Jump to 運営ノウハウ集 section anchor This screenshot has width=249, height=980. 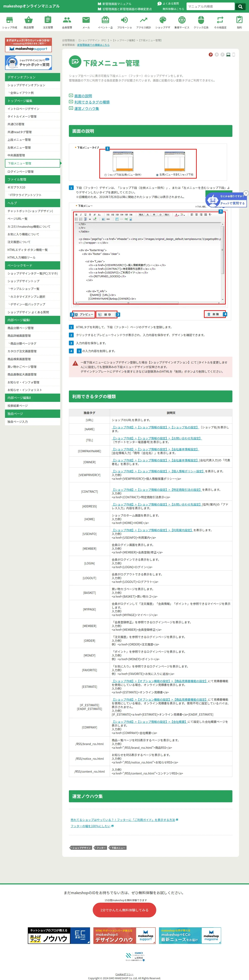pos(87,108)
